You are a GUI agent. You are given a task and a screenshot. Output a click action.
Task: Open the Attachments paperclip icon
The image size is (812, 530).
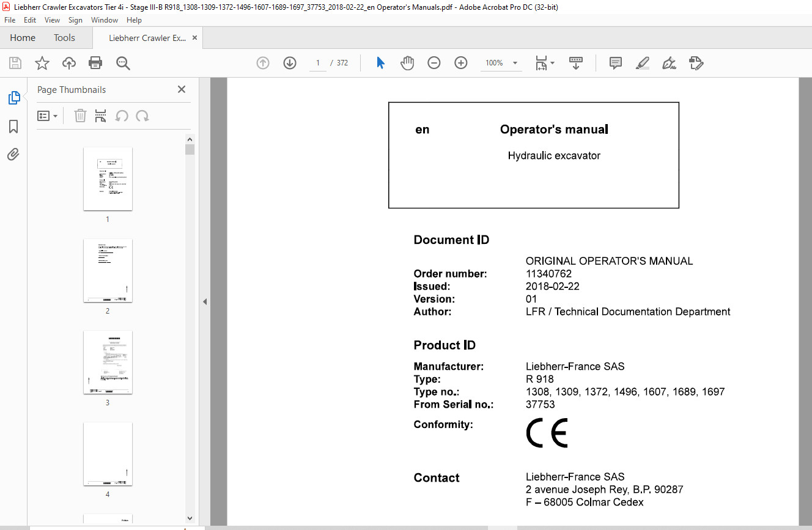(x=13, y=154)
